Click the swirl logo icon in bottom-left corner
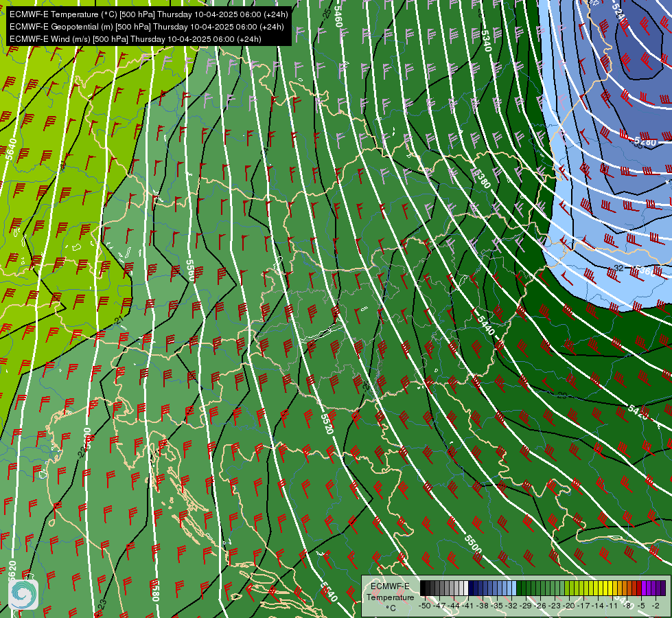Viewport: 672px width, 618px height. click(x=23, y=593)
